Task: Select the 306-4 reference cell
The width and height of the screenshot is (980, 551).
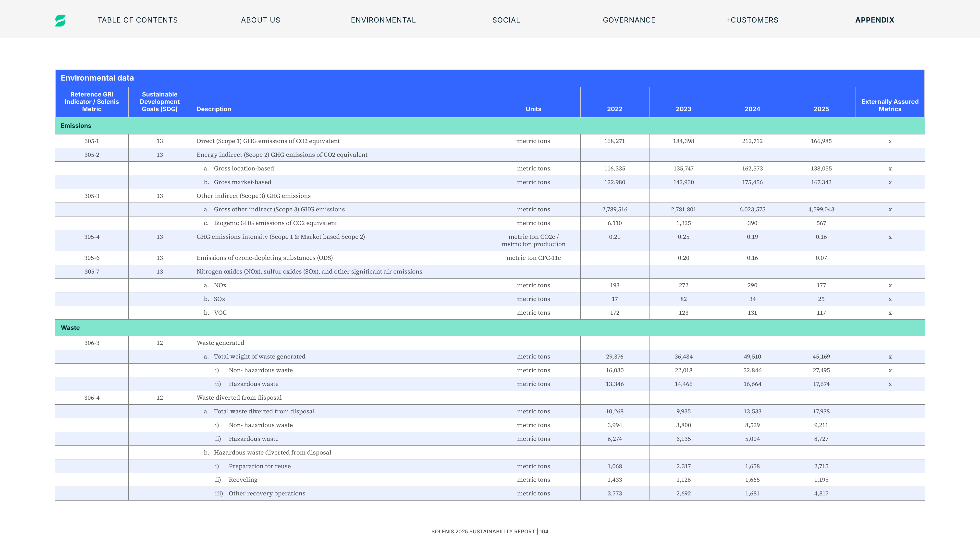Action: [x=92, y=398]
